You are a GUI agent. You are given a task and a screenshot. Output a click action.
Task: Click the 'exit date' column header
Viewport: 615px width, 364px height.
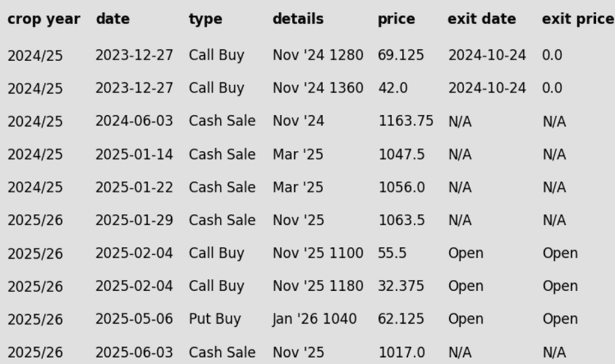482,19
